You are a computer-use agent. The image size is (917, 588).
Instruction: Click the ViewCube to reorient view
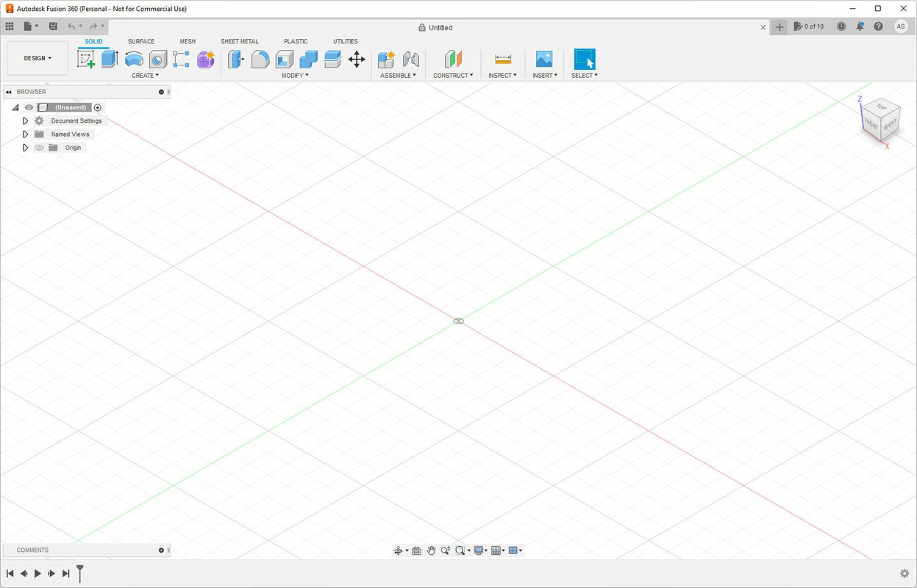pyautogui.click(x=879, y=119)
